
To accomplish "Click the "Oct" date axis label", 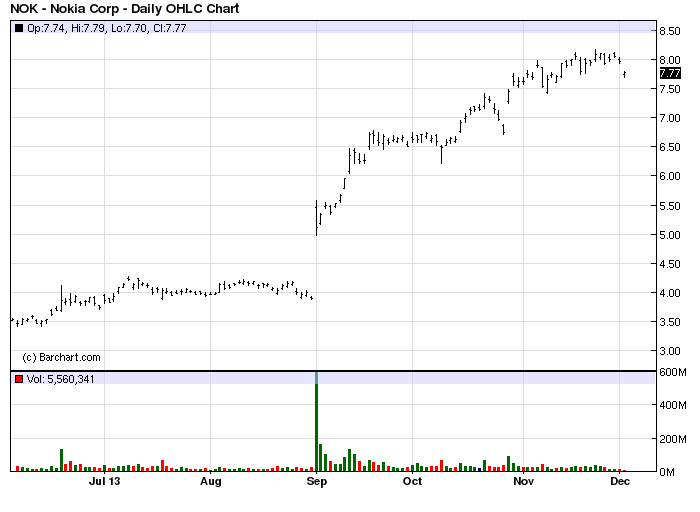I will tap(412, 481).
